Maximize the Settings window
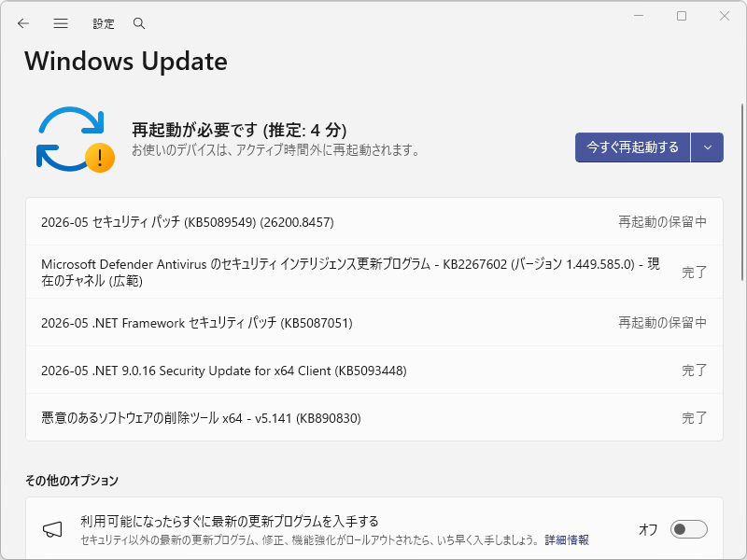The image size is (747, 560). (682, 16)
